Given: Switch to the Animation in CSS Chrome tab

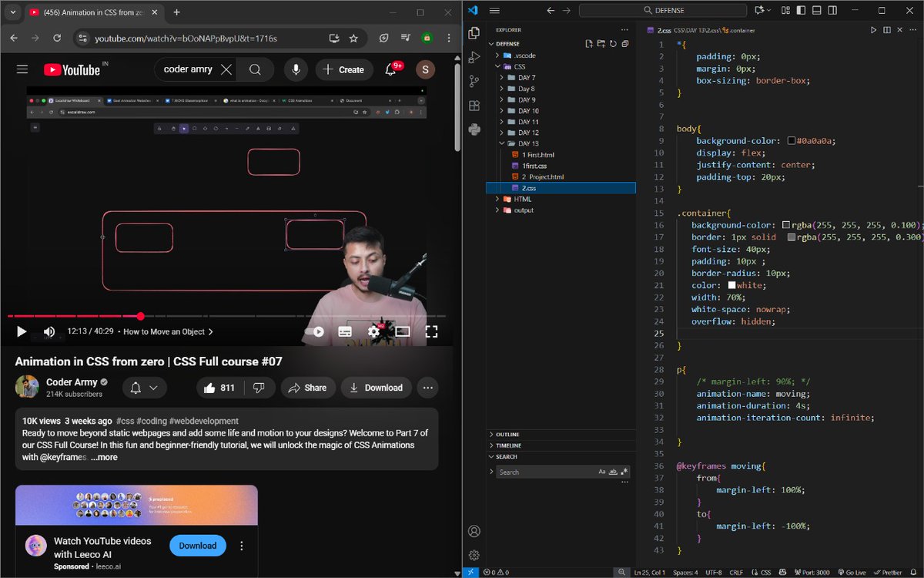Looking at the screenshot, I should click(92, 12).
